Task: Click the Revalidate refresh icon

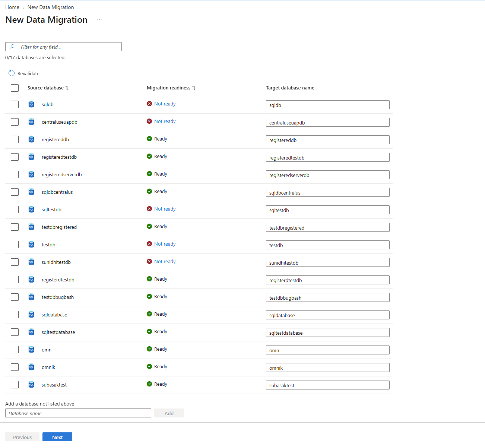Action: click(x=12, y=73)
